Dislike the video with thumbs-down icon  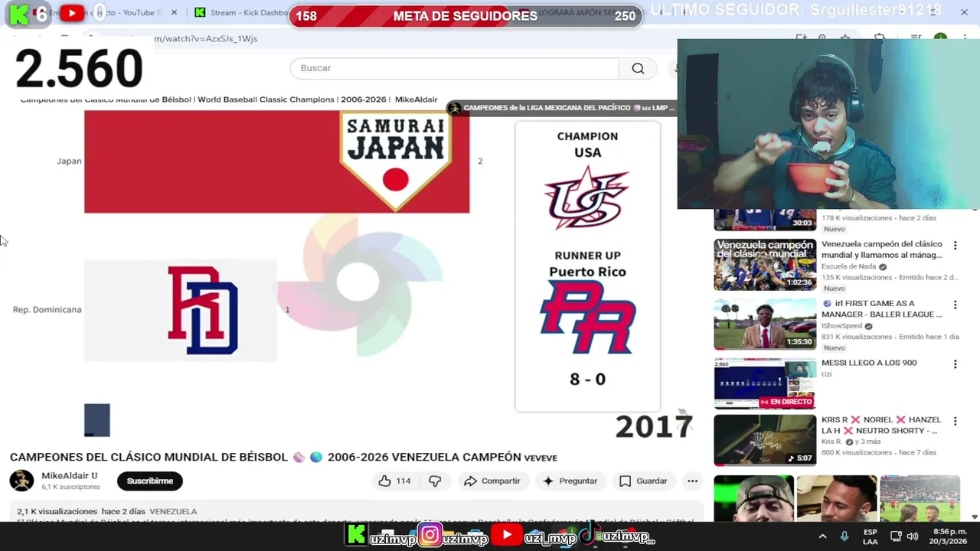pyautogui.click(x=435, y=481)
